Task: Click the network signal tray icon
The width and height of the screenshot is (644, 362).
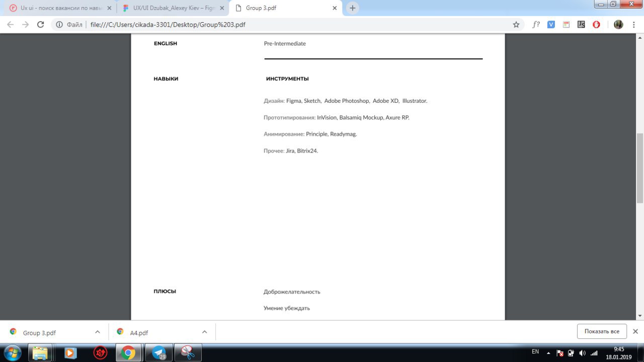Action: pyautogui.click(x=594, y=353)
